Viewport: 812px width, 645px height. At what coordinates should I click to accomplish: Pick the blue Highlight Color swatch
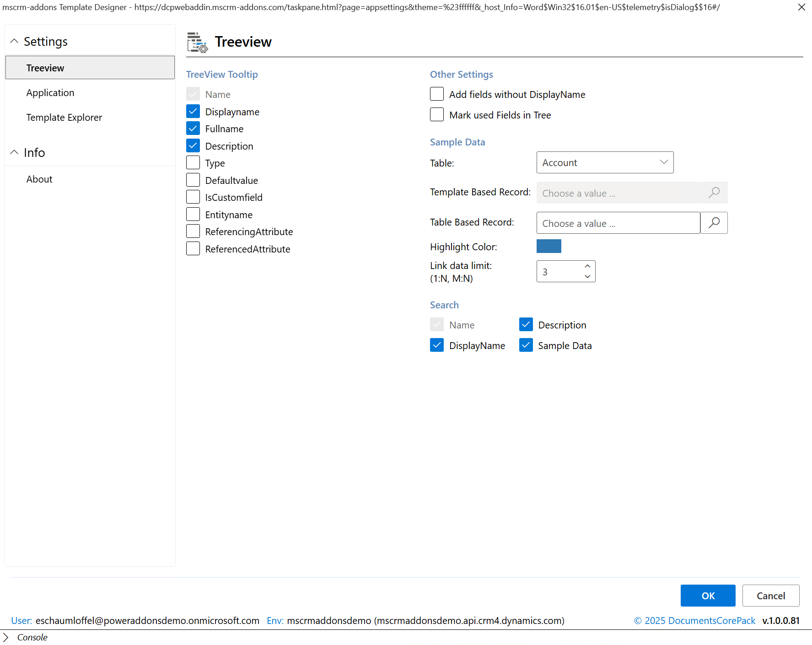click(x=549, y=247)
